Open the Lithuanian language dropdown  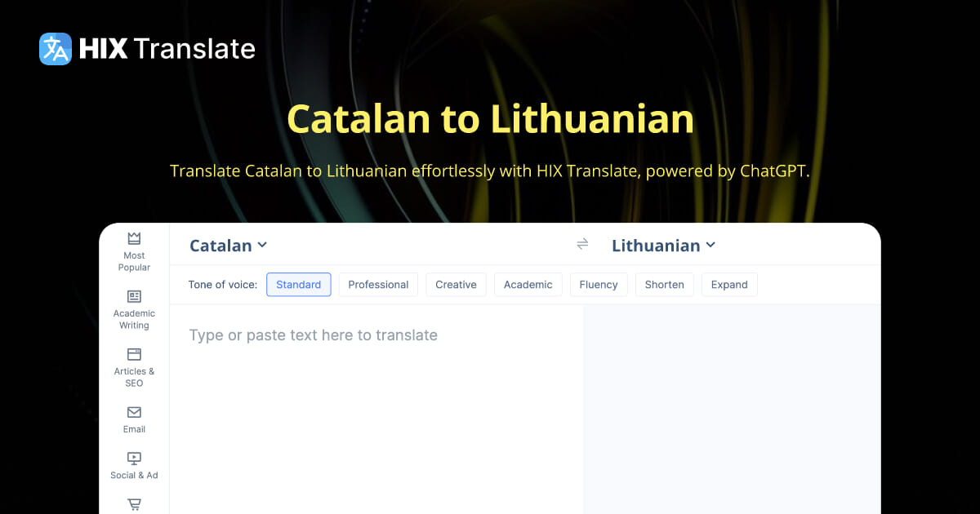(663, 245)
